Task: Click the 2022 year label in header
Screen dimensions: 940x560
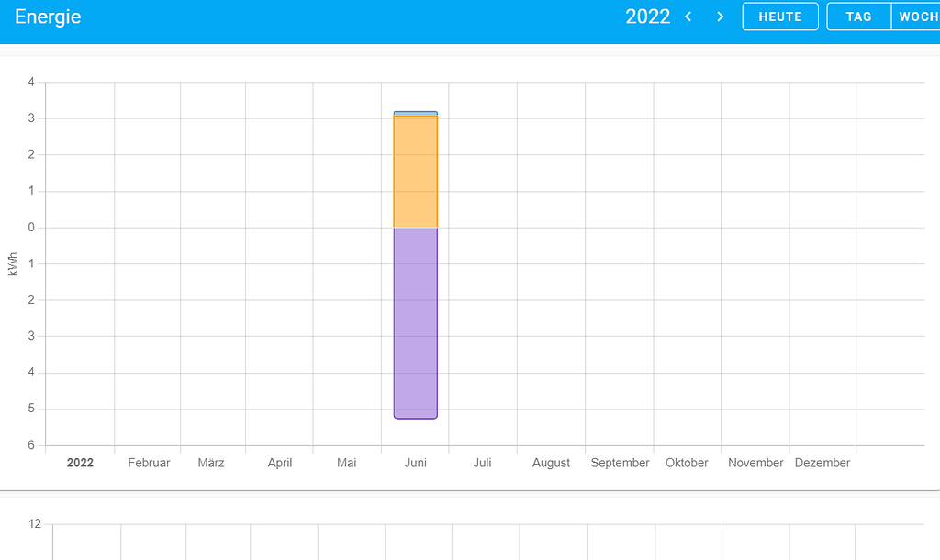Action: point(648,17)
